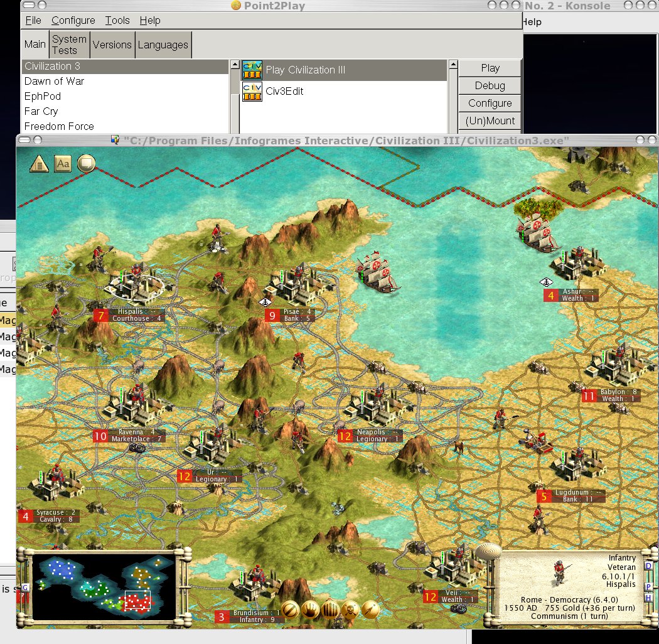Image resolution: width=659 pixels, height=644 pixels.
Task: Open the Configure menu in Point2Play
Action: coord(73,21)
